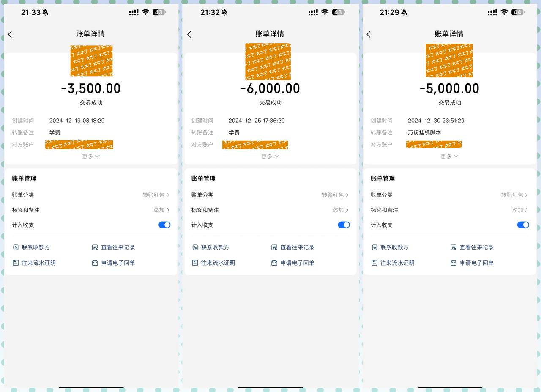Expand 更多 under the 万粉挂机脚本 transfer
This screenshot has height=392, width=541.
pyautogui.click(x=449, y=156)
